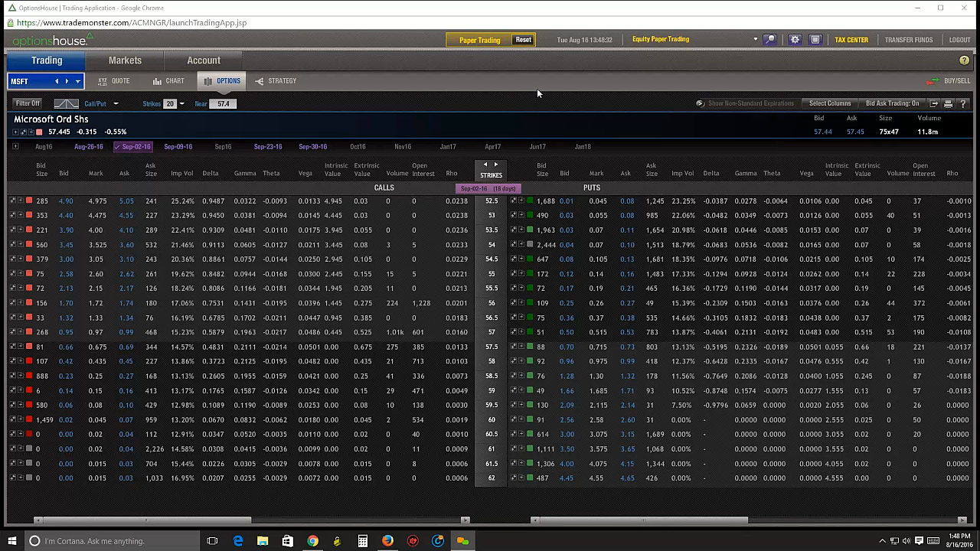Image resolution: width=980 pixels, height=551 pixels.
Task: Open Transfer Funds link
Action: pyautogui.click(x=909, y=40)
